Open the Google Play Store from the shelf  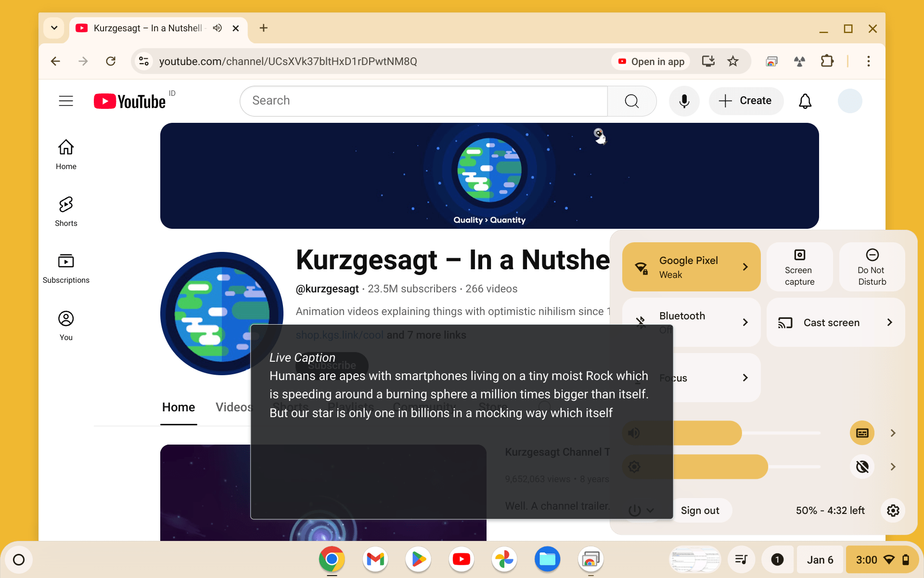(x=418, y=559)
